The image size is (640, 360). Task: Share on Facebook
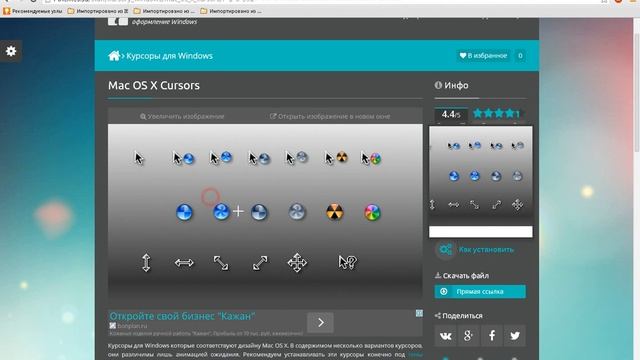pos(491,336)
